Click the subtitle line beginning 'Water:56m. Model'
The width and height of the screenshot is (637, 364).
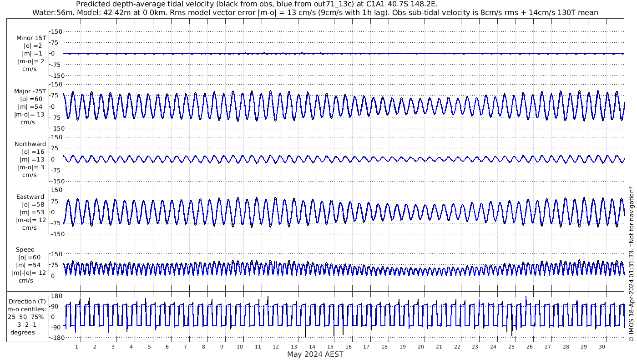pos(315,13)
